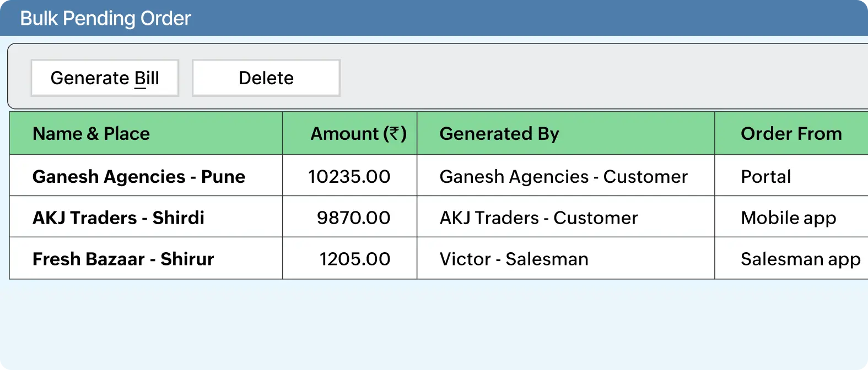Select the Fresh Bazaar - Shirur row
The height and width of the screenshot is (370, 868).
123,259
